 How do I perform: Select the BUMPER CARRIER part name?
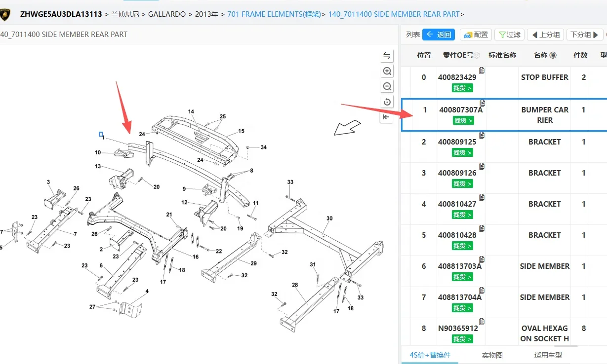coord(545,115)
